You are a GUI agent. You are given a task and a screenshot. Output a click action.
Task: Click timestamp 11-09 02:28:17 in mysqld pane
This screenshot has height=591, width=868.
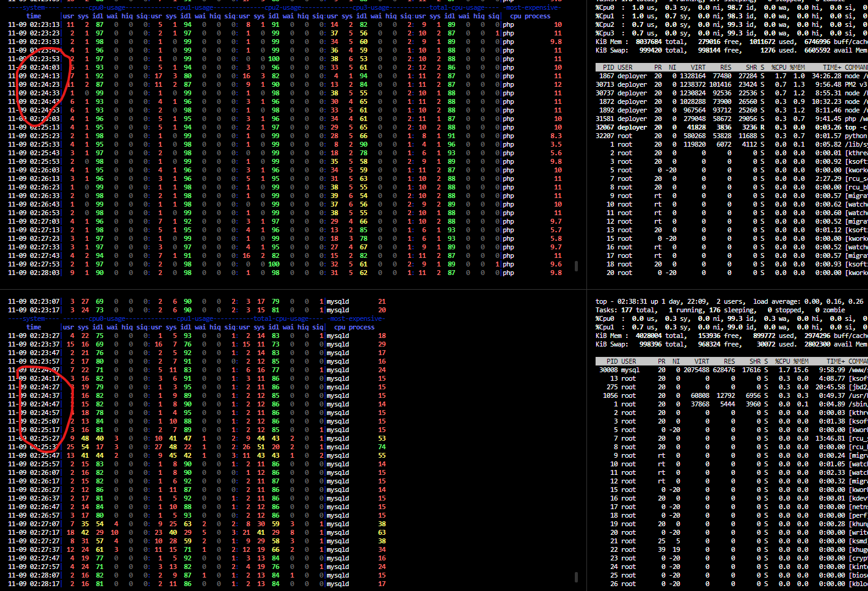click(x=34, y=584)
